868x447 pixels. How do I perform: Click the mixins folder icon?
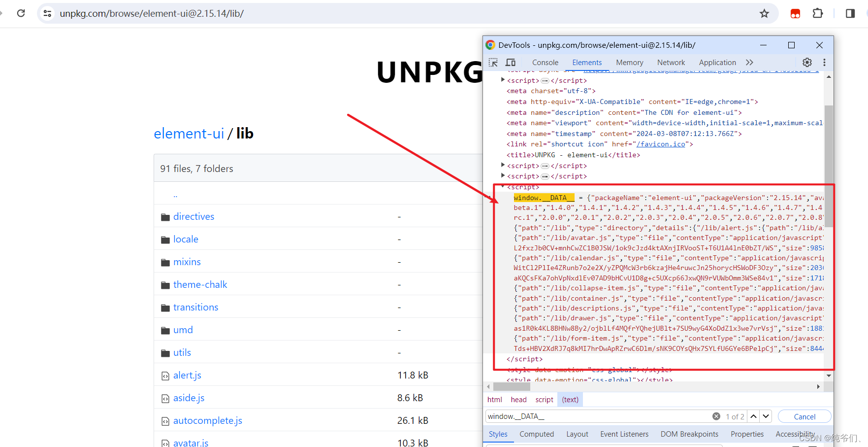click(165, 263)
